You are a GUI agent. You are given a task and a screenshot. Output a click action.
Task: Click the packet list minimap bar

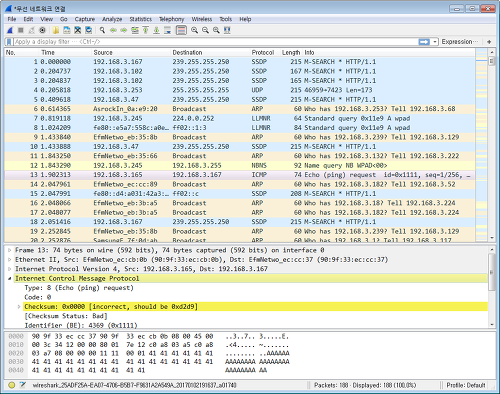(481, 145)
